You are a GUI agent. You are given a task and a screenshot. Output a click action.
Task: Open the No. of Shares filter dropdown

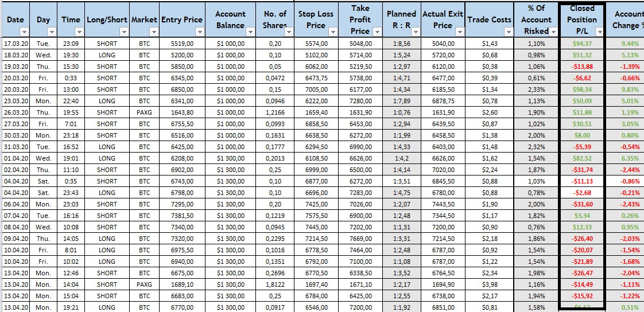click(x=289, y=32)
